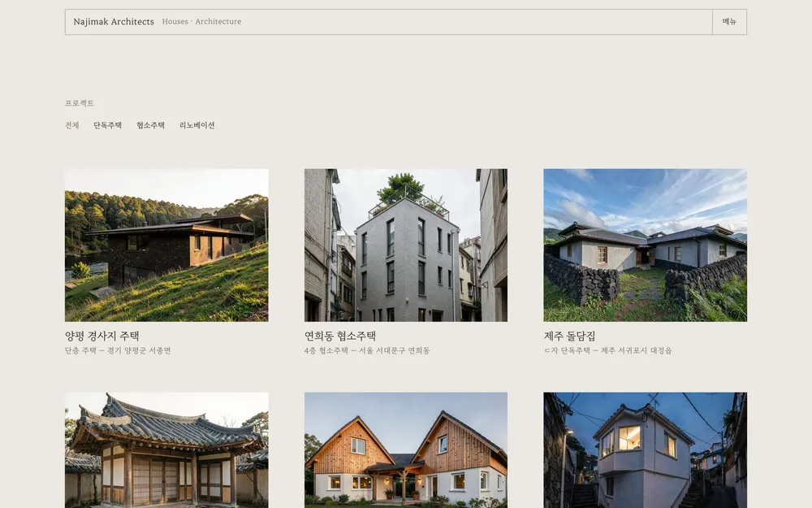The height and width of the screenshot is (508, 812).
Task: Select the 전체 filter tab
Action: click(72, 125)
